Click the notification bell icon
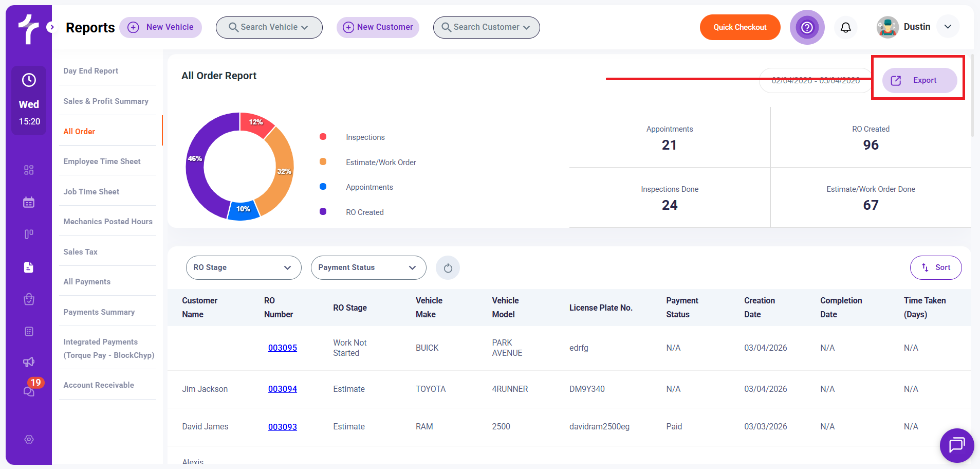 tap(845, 27)
